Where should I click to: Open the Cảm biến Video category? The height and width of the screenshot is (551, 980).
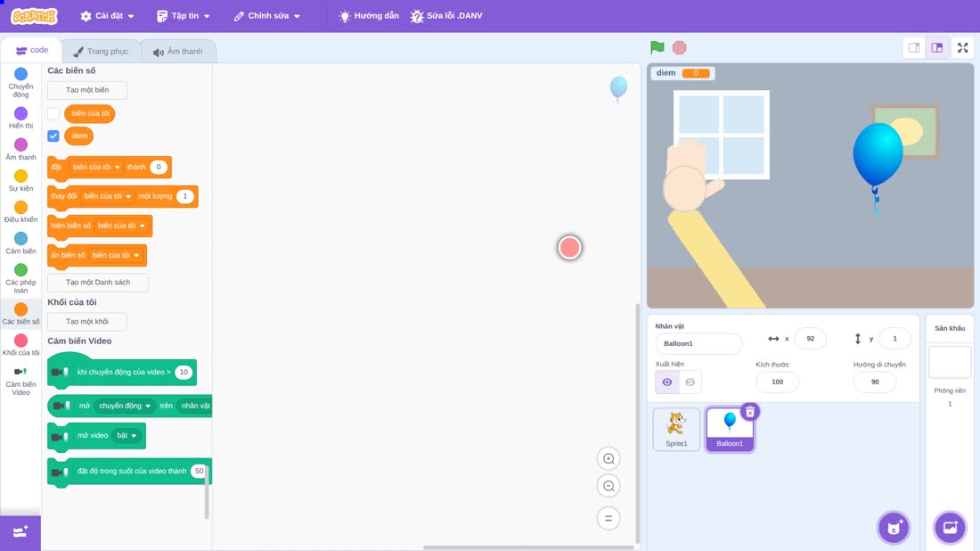point(20,381)
